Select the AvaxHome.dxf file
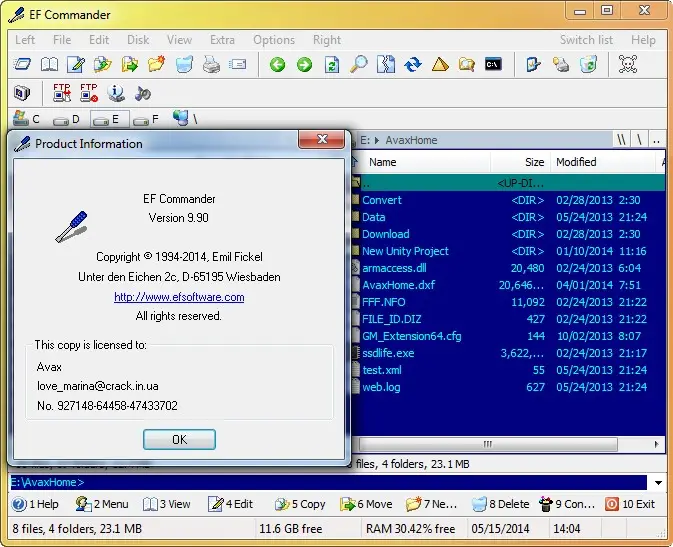 click(x=509, y=285)
